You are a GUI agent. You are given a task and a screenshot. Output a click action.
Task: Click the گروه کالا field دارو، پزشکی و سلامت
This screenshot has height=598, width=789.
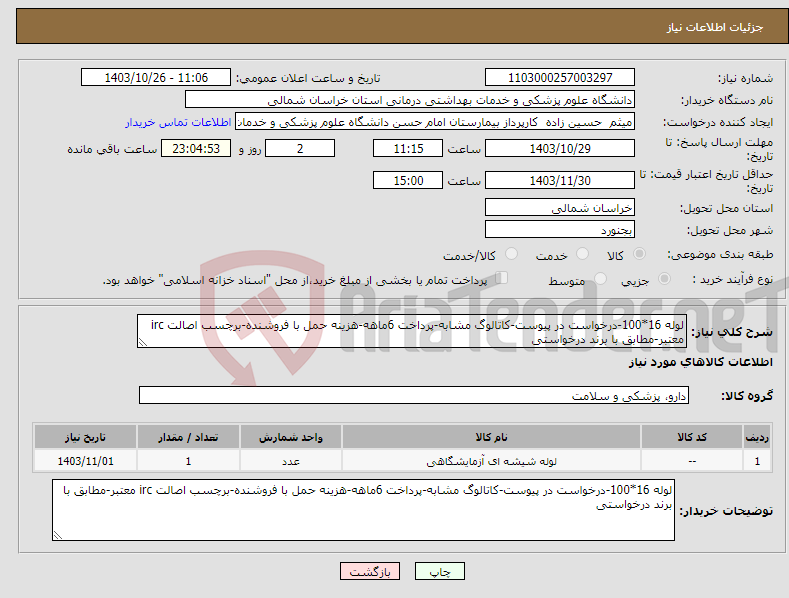click(x=414, y=396)
